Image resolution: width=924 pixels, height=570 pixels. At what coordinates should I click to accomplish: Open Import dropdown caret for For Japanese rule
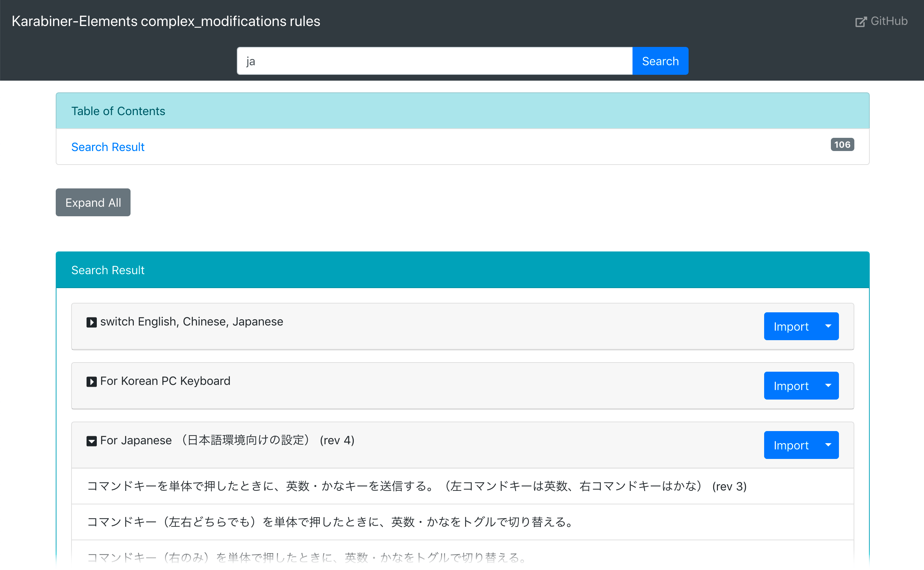pyautogui.click(x=828, y=445)
